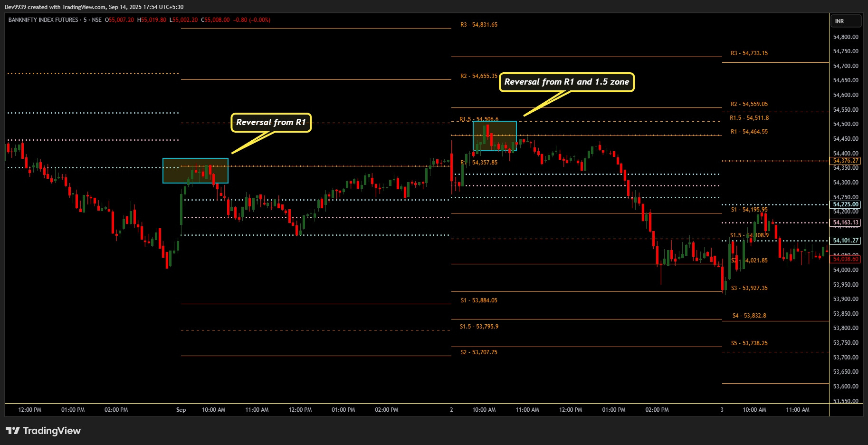Click the 'Sep' date label on time axis
Screen dimensions: 868x445
coord(181,410)
